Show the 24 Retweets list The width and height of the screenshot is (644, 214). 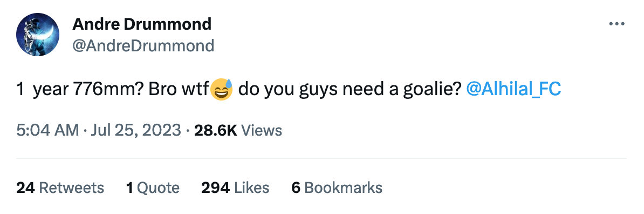point(60,188)
